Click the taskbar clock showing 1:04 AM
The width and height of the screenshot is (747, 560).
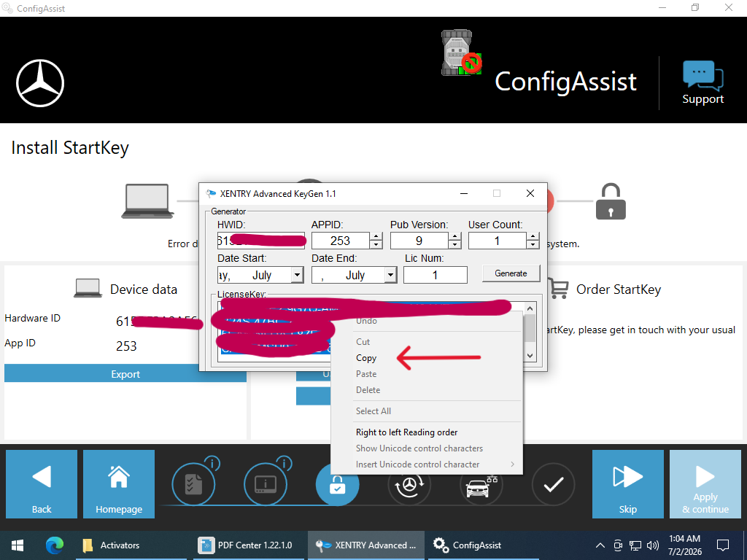point(684,545)
